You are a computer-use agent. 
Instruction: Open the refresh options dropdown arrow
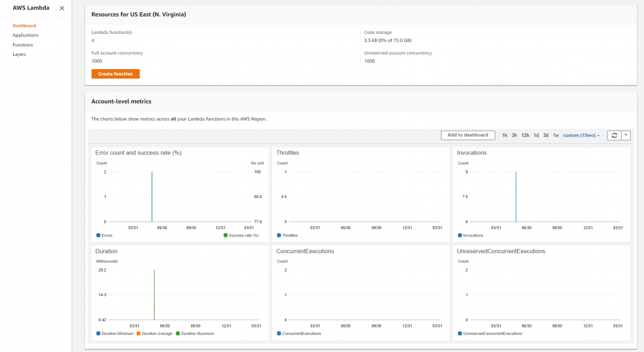[626, 135]
